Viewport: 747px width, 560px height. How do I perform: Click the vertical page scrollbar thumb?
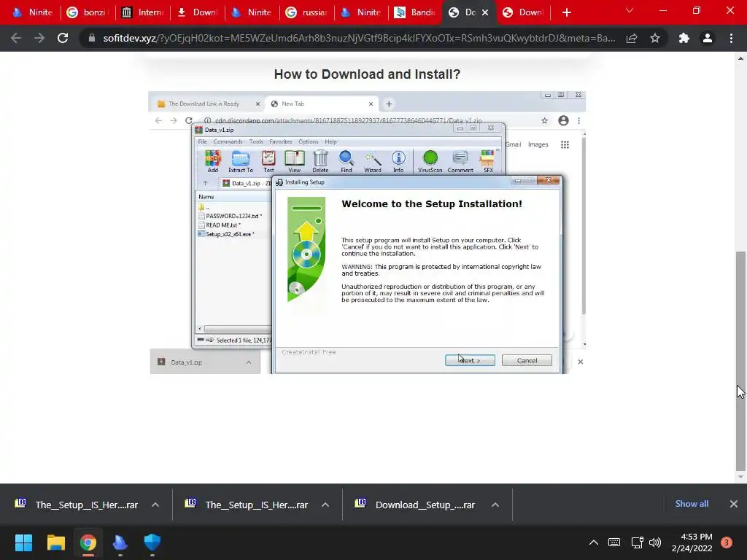(740, 361)
